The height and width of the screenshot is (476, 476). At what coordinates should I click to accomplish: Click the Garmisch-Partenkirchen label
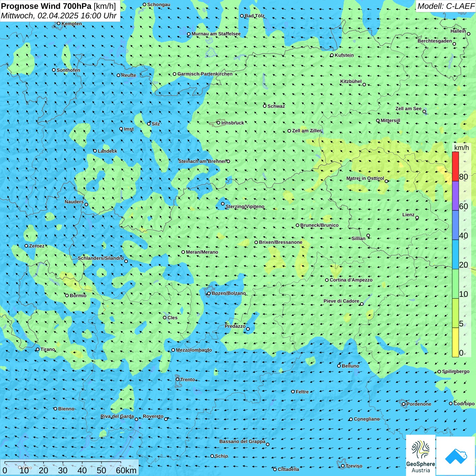pyautogui.click(x=205, y=74)
